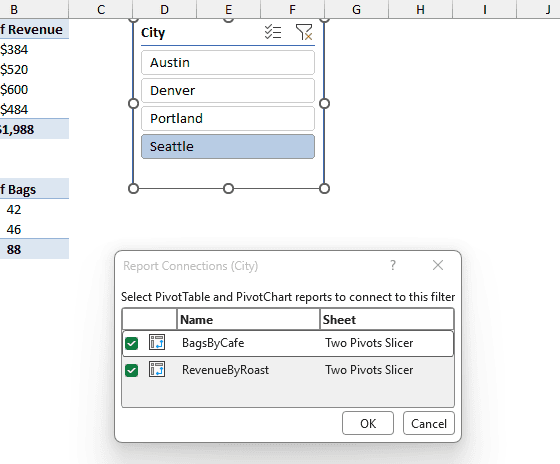
Task: Close the Report Connections dialog
Action: [x=438, y=265]
